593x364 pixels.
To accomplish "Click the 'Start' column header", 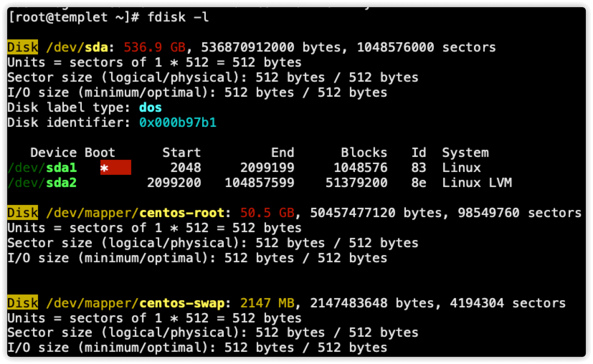I will click(x=181, y=153).
